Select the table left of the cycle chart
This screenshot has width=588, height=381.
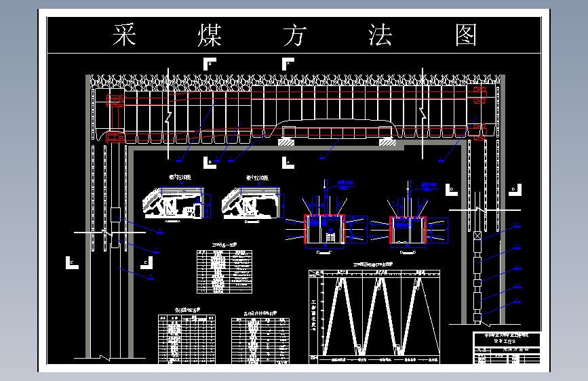260,340
